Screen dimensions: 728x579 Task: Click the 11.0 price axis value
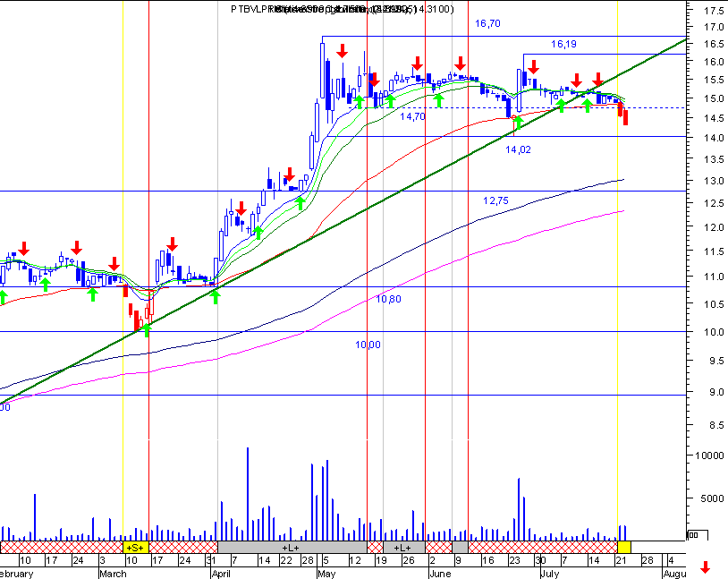click(714, 277)
